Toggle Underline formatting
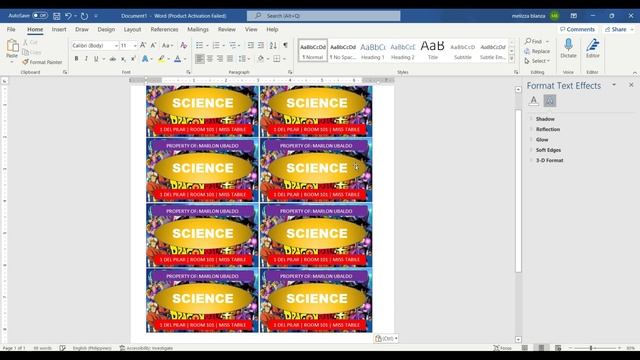Screen dimensions: 640x360 pyautogui.click(x=96, y=59)
